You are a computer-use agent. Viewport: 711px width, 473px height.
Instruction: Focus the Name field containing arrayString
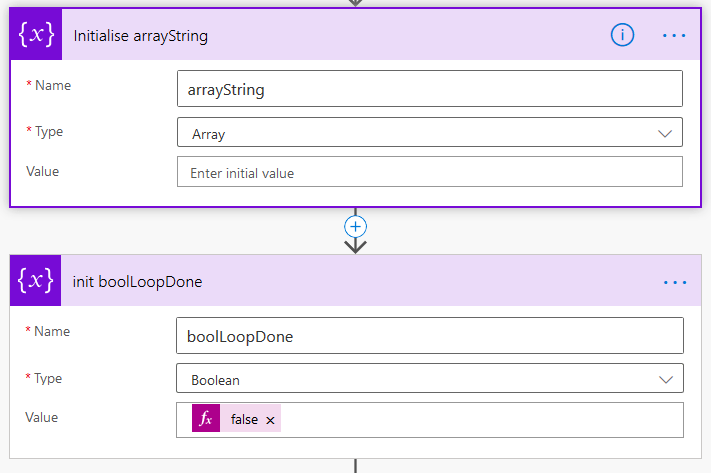429,89
